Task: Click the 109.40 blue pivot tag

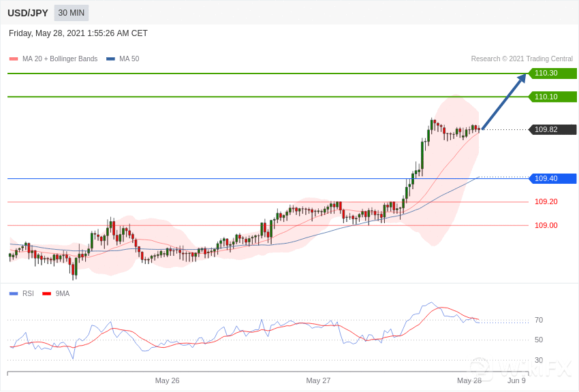Action: pyautogui.click(x=552, y=179)
